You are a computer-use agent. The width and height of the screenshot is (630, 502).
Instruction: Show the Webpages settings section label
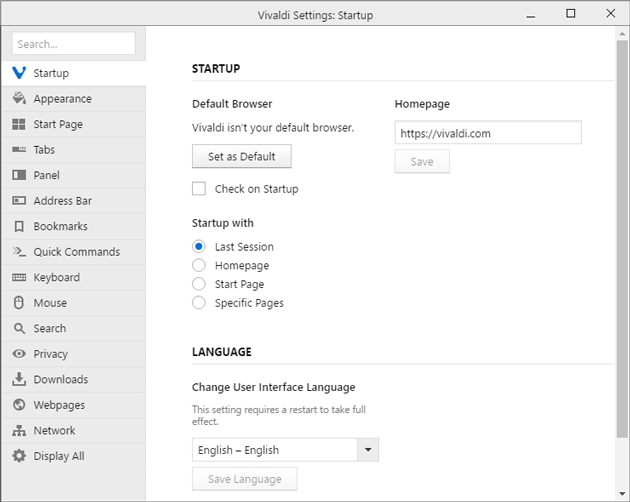pyautogui.click(x=59, y=405)
